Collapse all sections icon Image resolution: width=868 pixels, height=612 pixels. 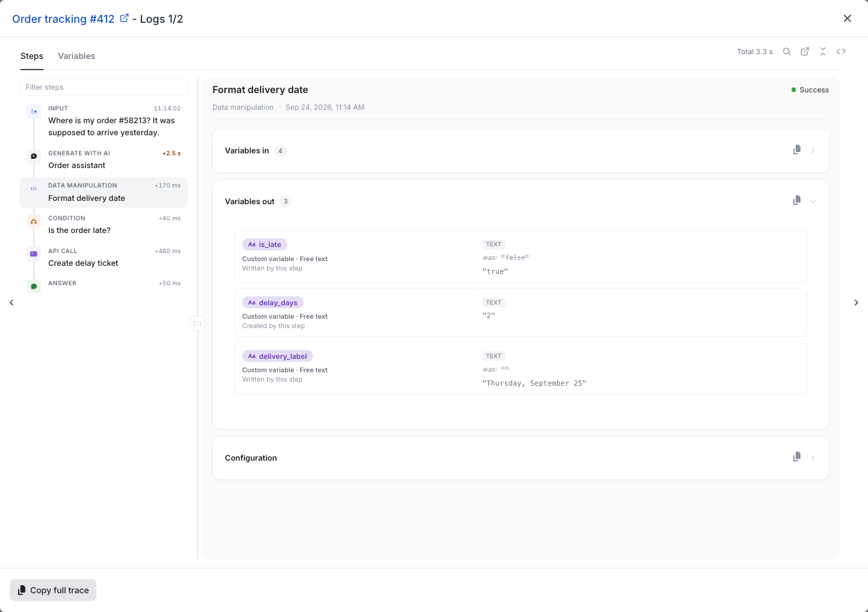point(822,52)
